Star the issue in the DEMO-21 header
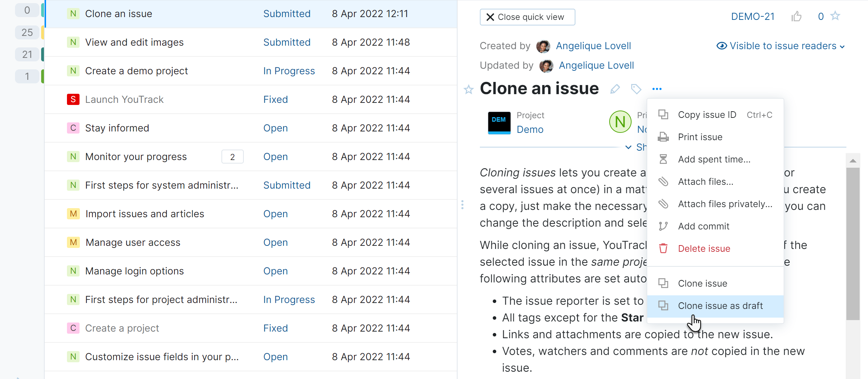The height and width of the screenshot is (379, 868). (x=835, y=16)
